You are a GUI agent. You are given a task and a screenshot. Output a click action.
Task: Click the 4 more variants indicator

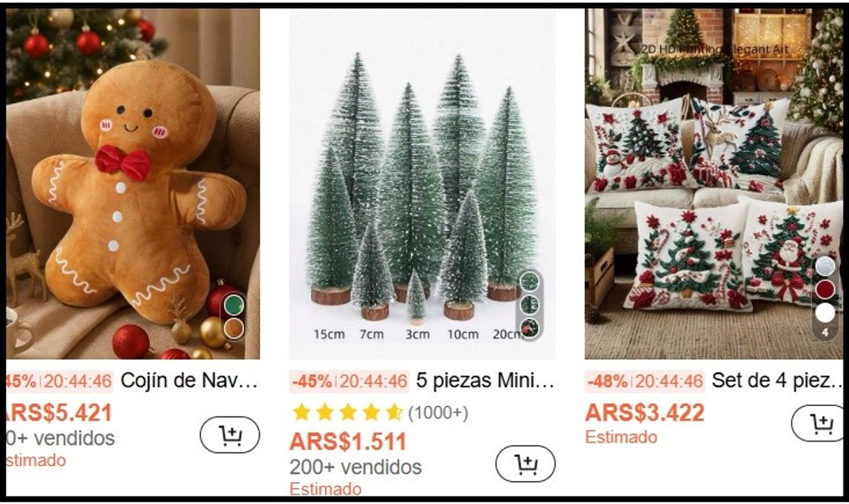tap(825, 332)
